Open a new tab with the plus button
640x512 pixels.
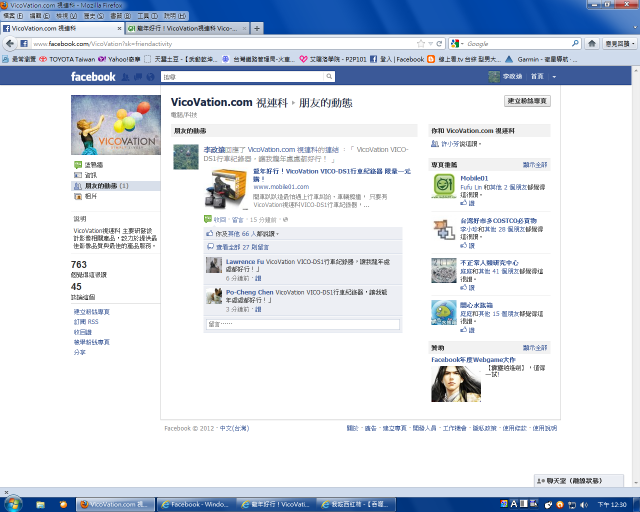tap(257, 28)
